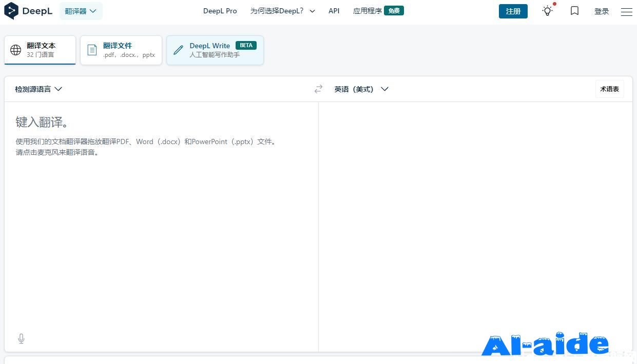This screenshot has height=364, width=637.
Task: Open DeepL Pro in navigation
Action: (220, 11)
